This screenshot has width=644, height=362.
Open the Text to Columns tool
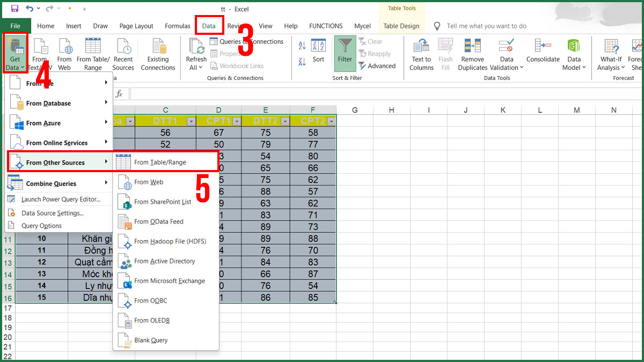(421, 53)
